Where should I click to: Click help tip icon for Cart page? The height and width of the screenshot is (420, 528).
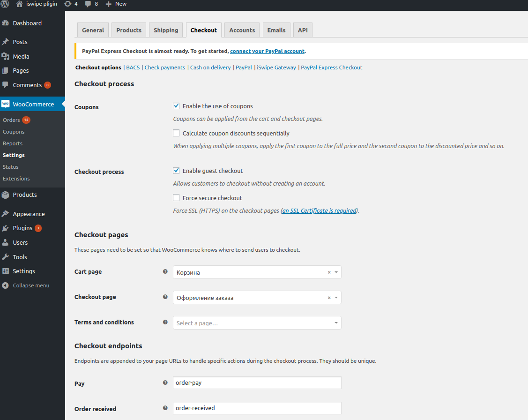click(165, 271)
